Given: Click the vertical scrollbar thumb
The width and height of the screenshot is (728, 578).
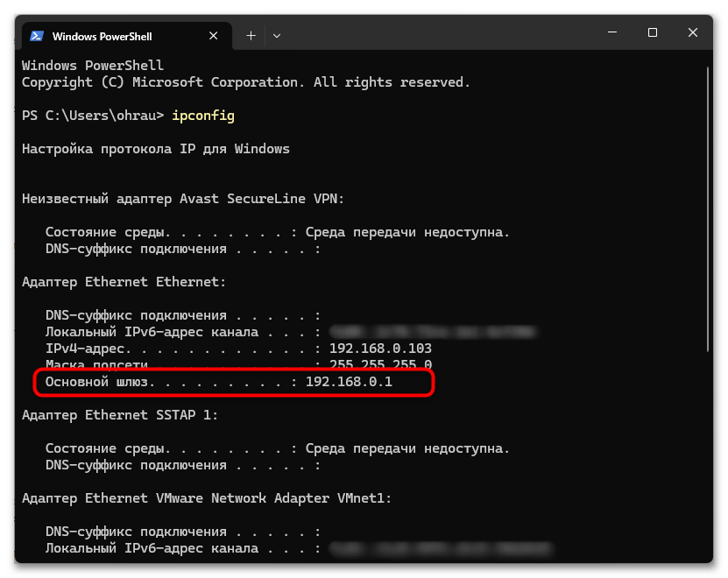Looking at the screenshot, I should [708, 209].
